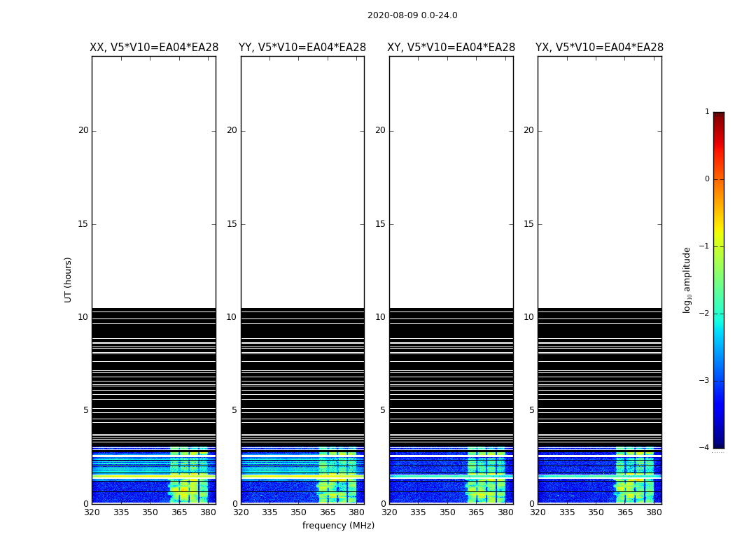Viewport: 735px width, 560px height.
Task: Click the 'log10 amplitude' colorbar label
Action: click(x=687, y=280)
